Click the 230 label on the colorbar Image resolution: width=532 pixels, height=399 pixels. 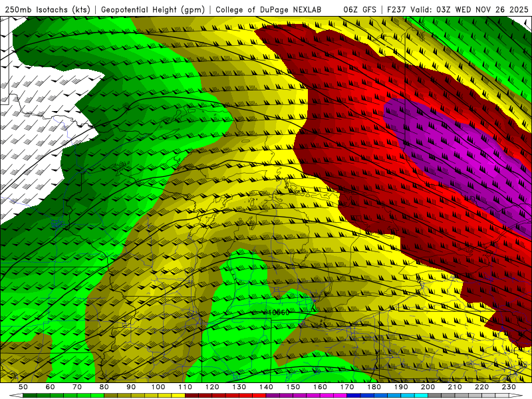click(x=509, y=387)
